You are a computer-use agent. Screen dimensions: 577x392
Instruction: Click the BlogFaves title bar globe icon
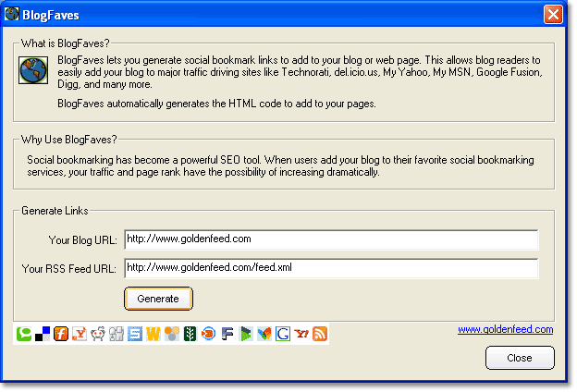click(x=11, y=14)
